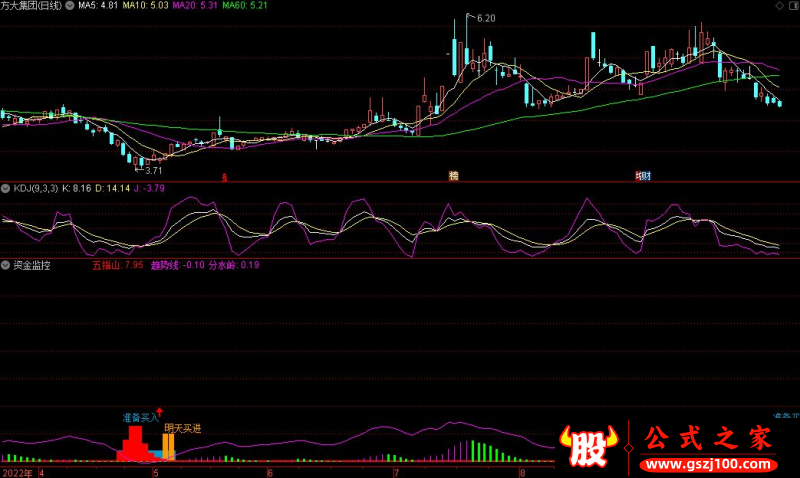The width and height of the screenshot is (800, 478).
Task: Click the 6.20 peak price label
Action: (x=486, y=18)
